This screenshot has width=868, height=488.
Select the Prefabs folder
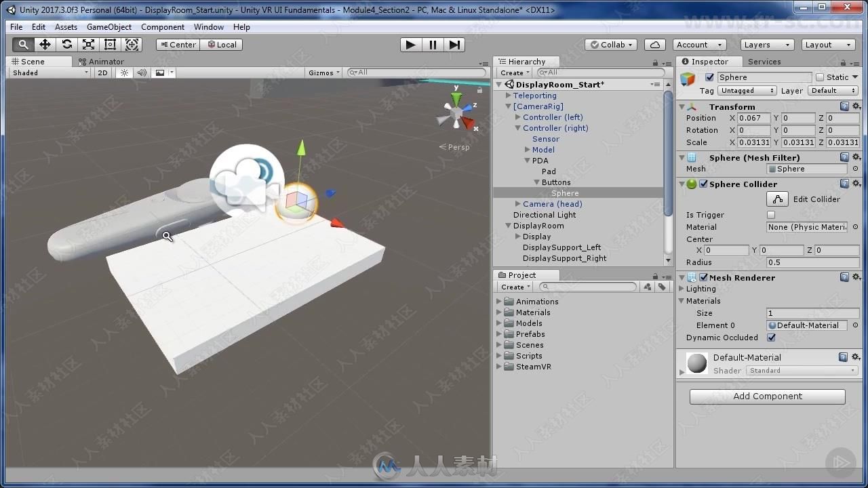[530, 334]
